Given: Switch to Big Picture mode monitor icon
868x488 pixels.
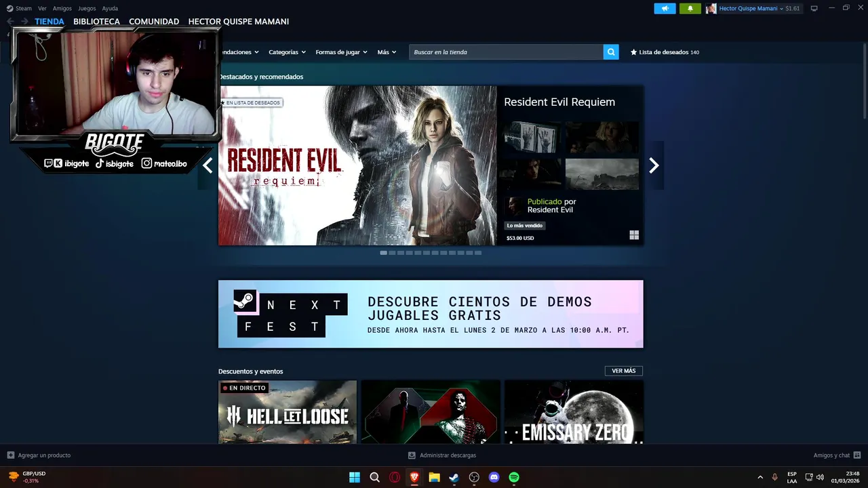Looking at the screenshot, I should tap(814, 8).
